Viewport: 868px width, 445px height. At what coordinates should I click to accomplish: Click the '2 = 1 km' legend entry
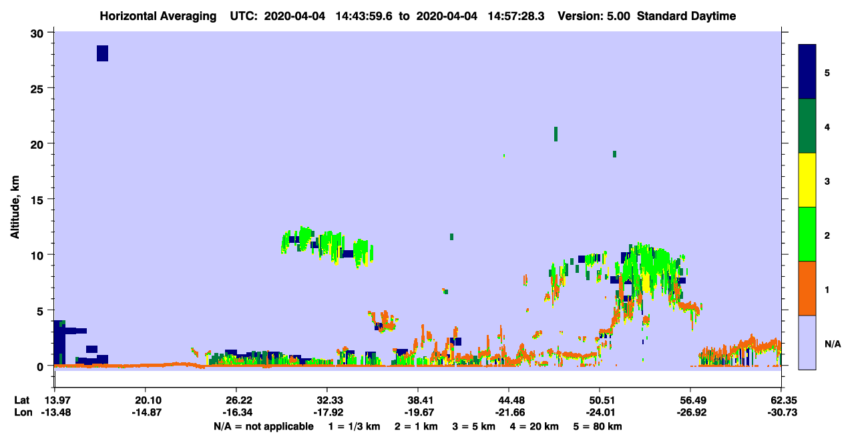click(x=415, y=426)
